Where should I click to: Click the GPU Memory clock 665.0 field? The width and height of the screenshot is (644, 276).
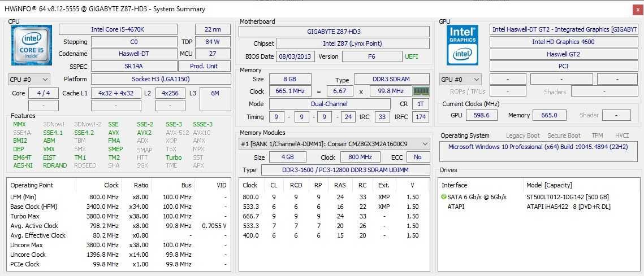coord(549,115)
